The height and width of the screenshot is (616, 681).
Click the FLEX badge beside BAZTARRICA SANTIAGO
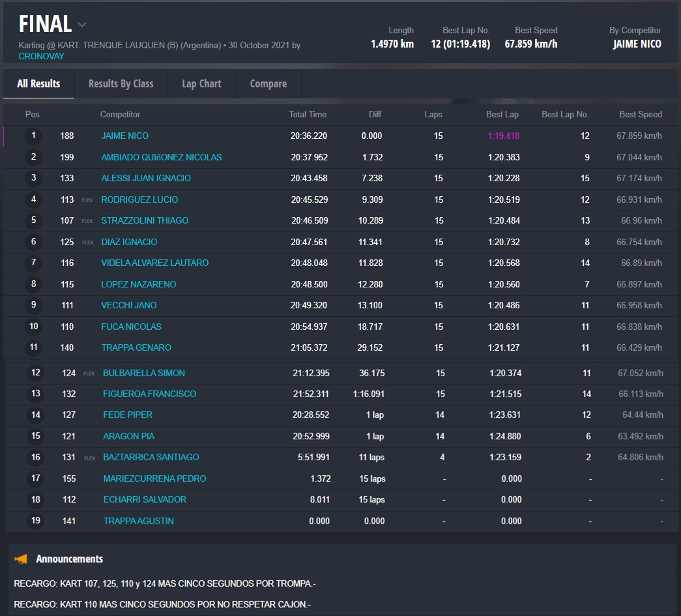pyautogui.click(x=89, y=458)
